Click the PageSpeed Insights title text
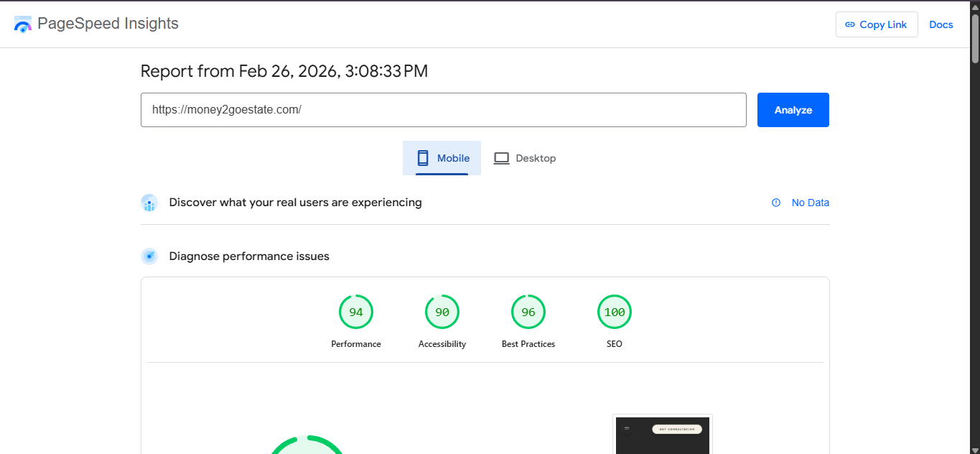Image resolution: width=980 pixels, height=454 pixels. point(108,24)
